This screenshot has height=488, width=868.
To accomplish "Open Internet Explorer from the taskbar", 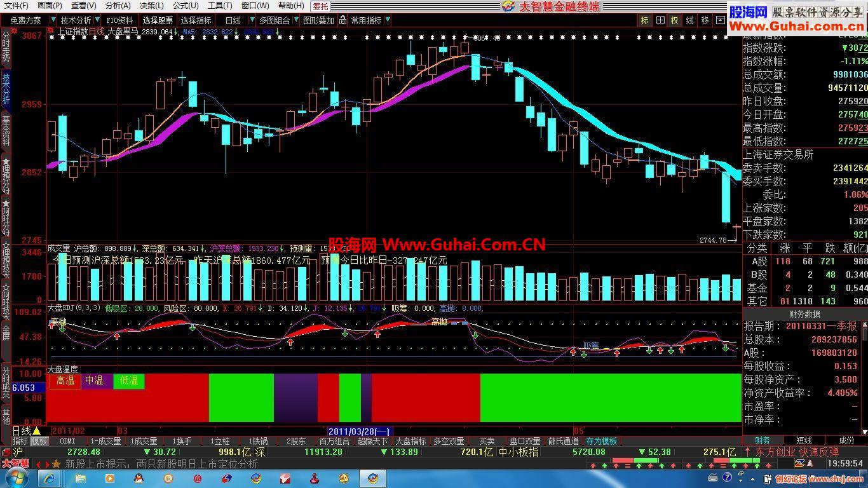I will 50,478.
